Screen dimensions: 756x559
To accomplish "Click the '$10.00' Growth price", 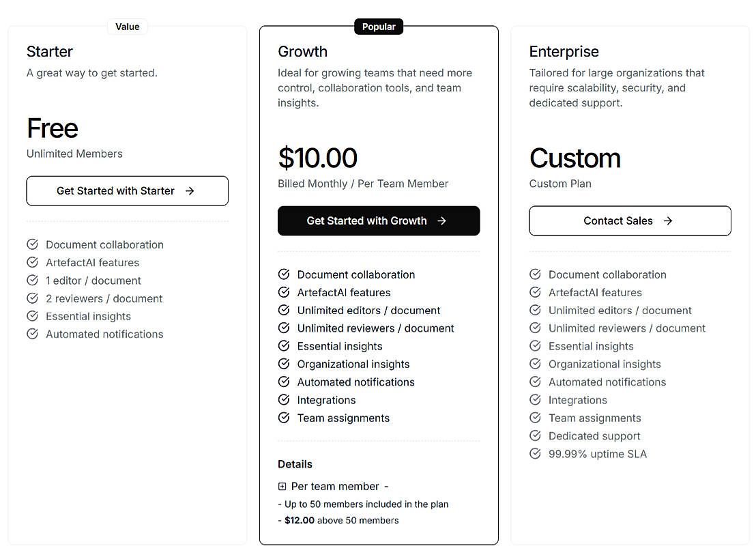I will [317, 158].
